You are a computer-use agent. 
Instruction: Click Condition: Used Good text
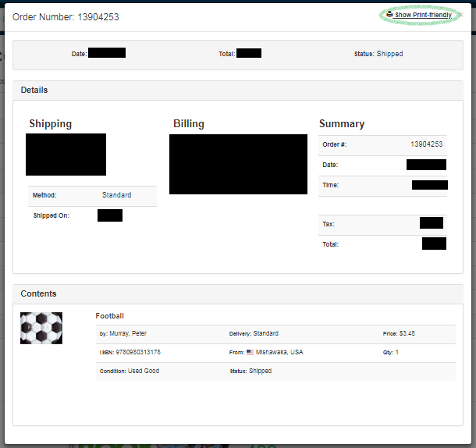(x=130, y=371)
